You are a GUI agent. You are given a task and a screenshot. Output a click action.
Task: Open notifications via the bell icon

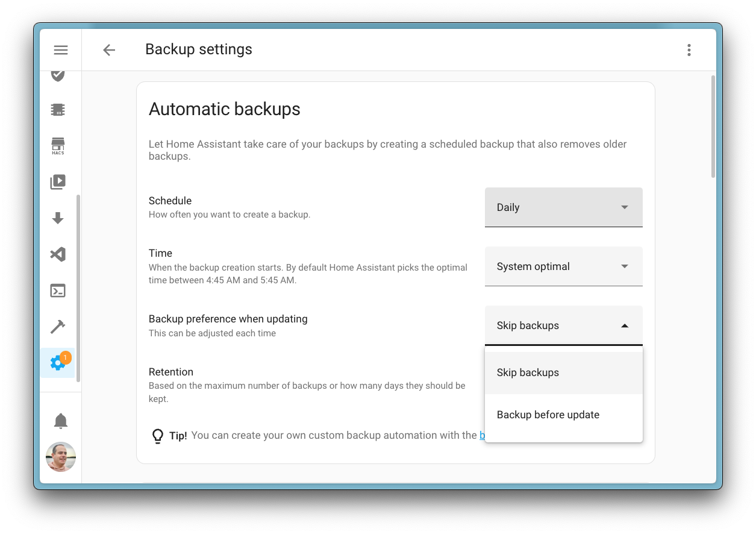tap(58, 420)
